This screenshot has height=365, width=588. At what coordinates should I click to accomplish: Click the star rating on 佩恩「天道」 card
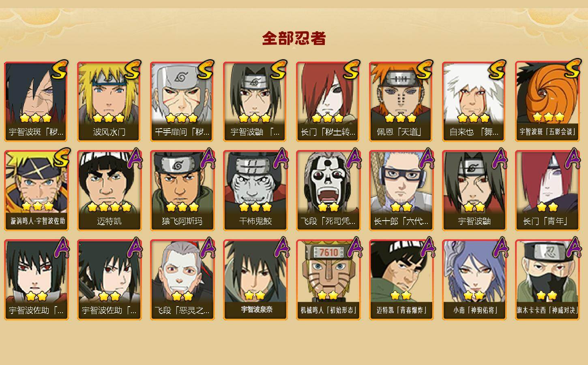tap(401, 118)
